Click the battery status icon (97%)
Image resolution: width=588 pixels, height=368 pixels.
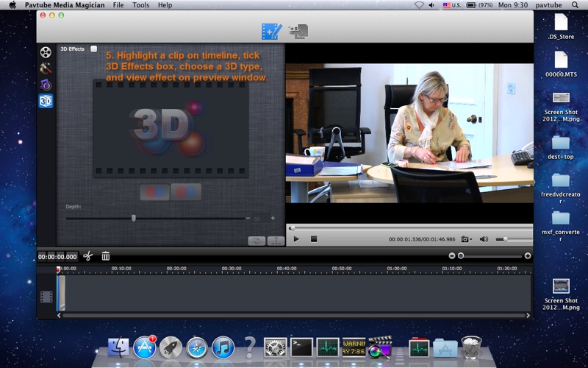coord(479,5)
